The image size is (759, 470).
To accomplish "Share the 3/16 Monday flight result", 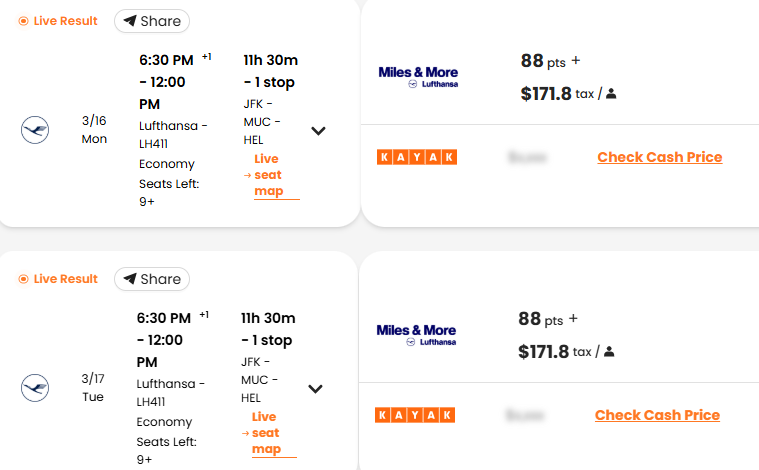I will [152, 21].
